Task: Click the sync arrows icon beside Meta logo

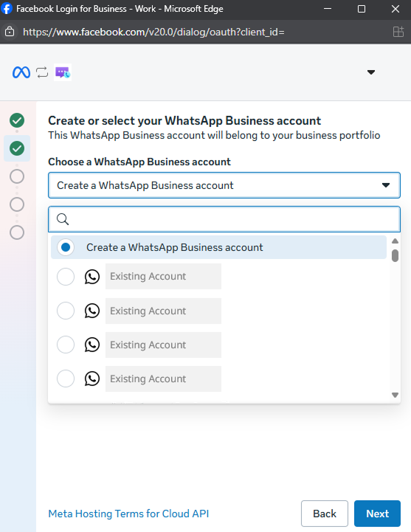Action: click(42, 72)
